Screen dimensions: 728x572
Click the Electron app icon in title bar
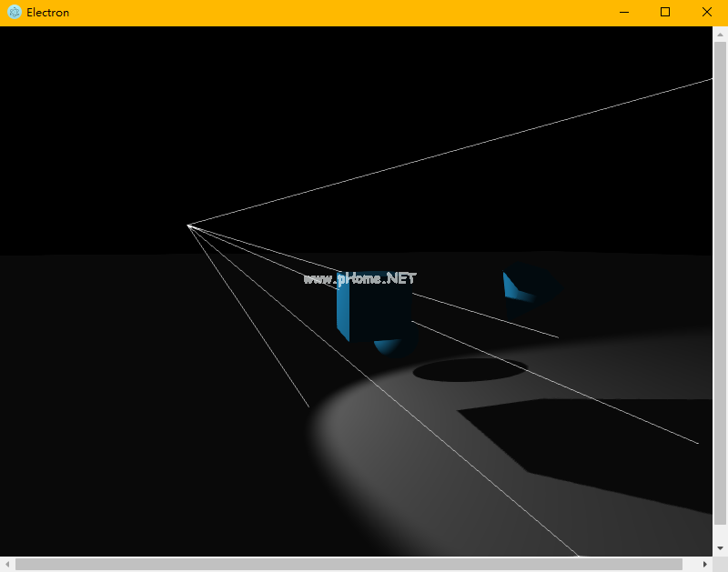[x=15, y=12]
